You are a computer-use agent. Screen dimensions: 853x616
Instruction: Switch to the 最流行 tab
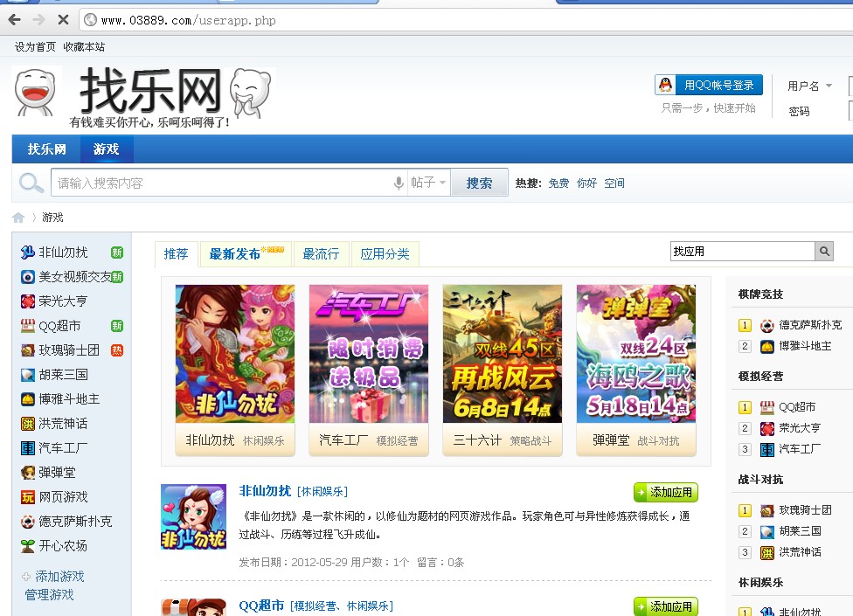pos(321,254)
